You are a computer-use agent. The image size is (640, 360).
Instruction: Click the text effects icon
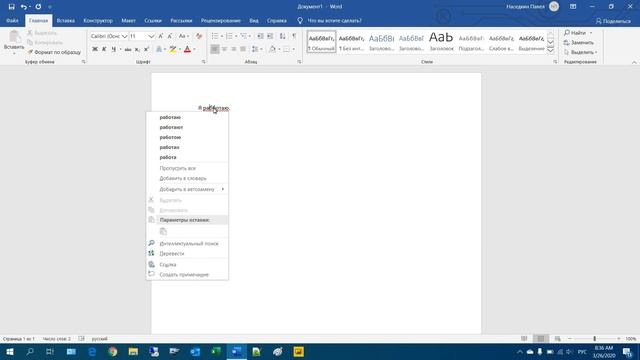pos(159,49)
